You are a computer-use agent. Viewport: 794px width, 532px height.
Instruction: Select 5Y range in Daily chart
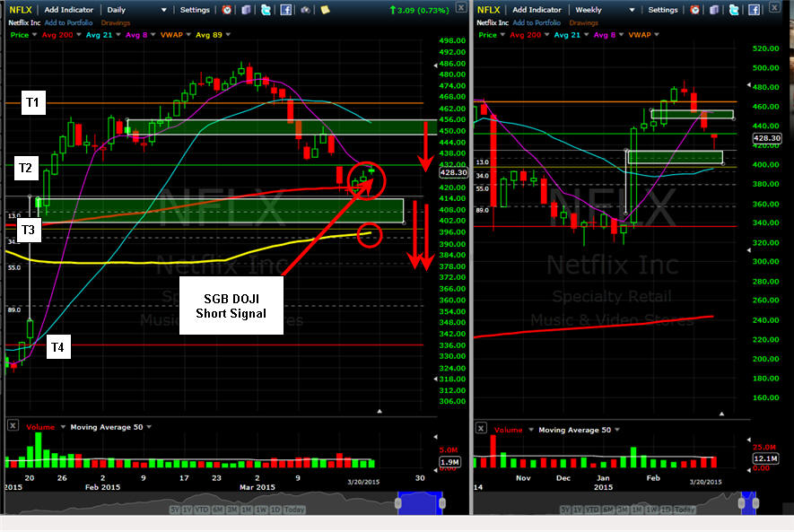click(x=175, y=510)
